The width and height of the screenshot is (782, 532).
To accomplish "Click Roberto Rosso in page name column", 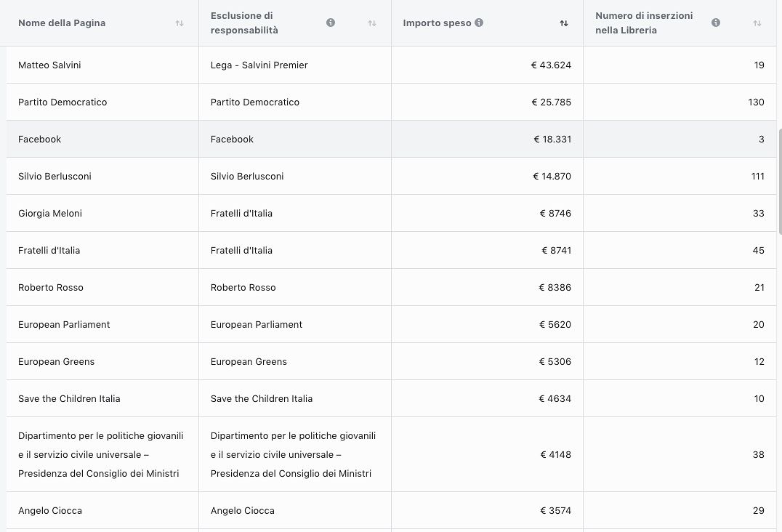I will [x=50, y=287].
